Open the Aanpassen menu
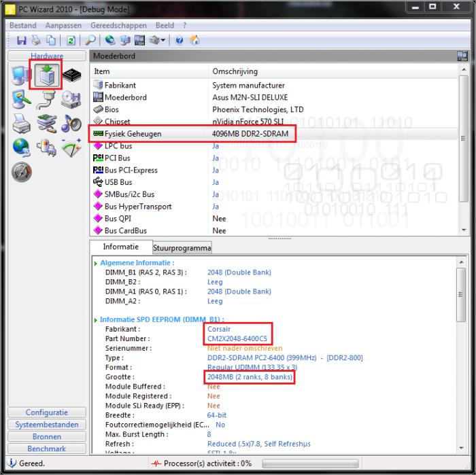Image resolution: width=476 pixels, height=475 pixels. [63, 25]
